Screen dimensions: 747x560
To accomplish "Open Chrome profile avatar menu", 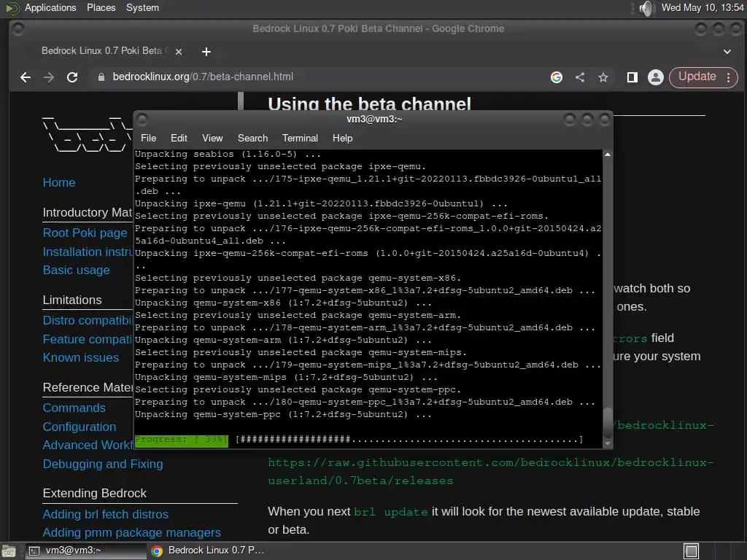I will pyautogui.click(x=656, y=77).
